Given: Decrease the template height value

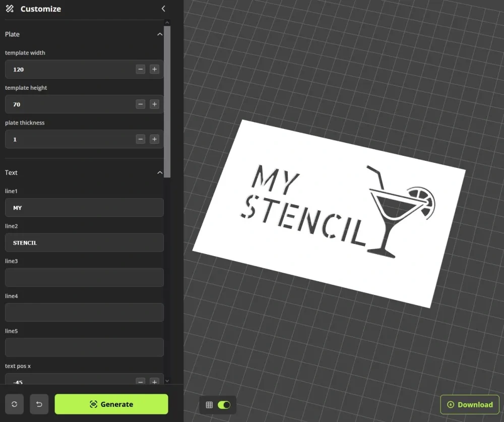Looking at the screenshot, I should [141, 104].
